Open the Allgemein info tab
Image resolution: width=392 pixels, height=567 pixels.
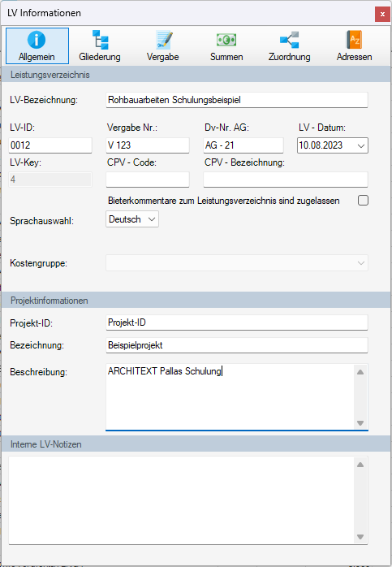tap(37, 46)
